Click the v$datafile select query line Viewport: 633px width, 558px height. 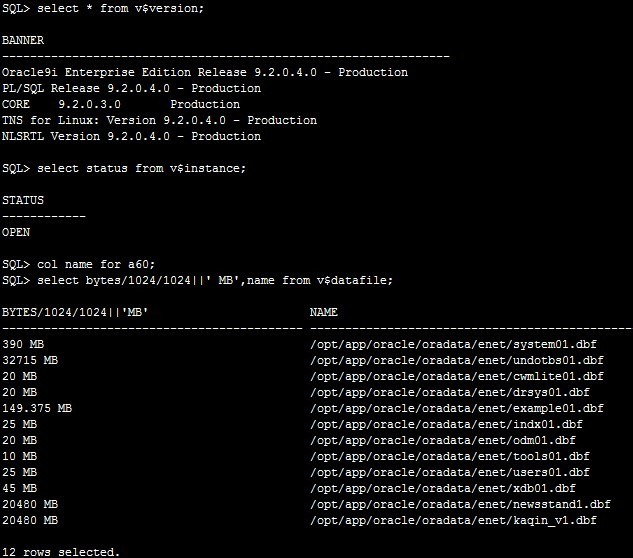pos(197,280)
